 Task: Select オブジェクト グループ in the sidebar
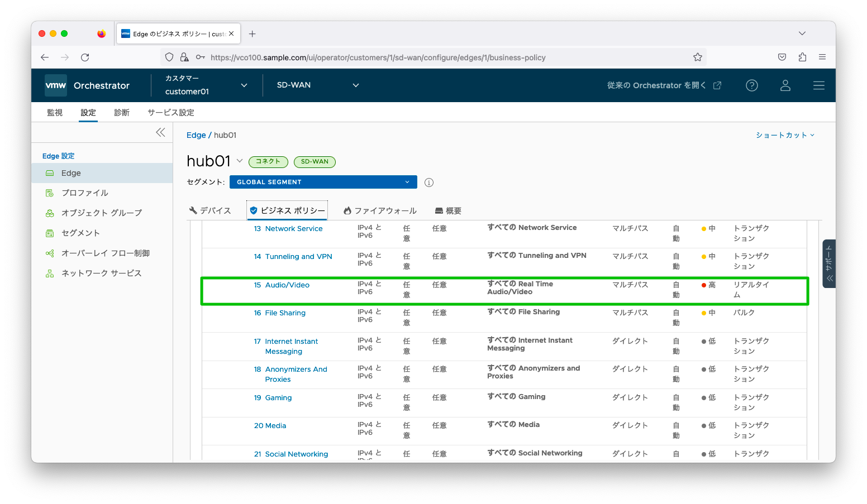(102, 213)
